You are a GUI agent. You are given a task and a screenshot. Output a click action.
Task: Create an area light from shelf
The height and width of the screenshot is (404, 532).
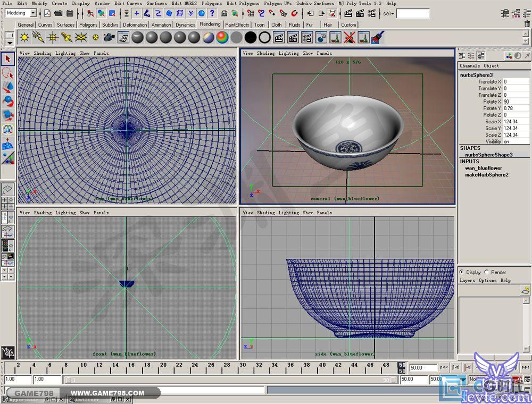click(81, 37)
